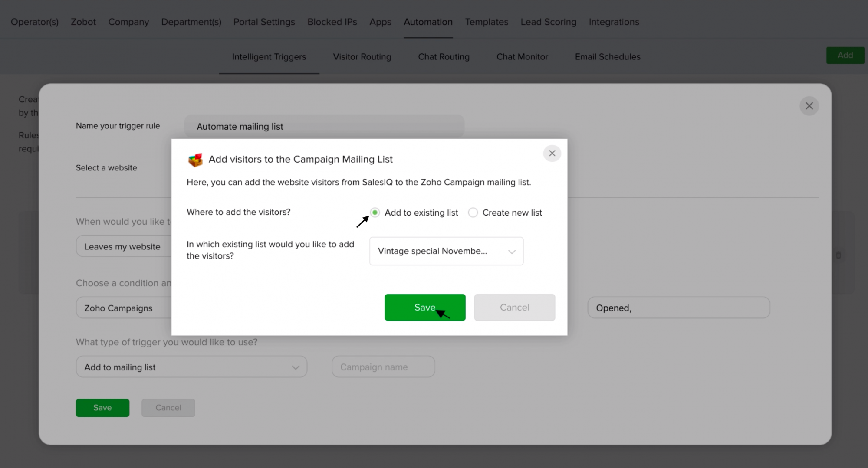The image size is (868, 468).
Task: Switch to Email Schedules tab
Action: [608, 57]
